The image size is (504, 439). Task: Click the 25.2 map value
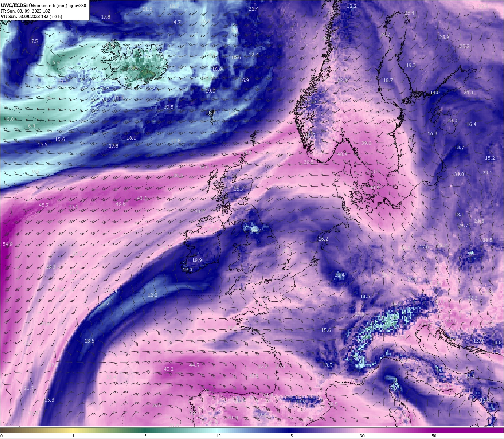465,46
